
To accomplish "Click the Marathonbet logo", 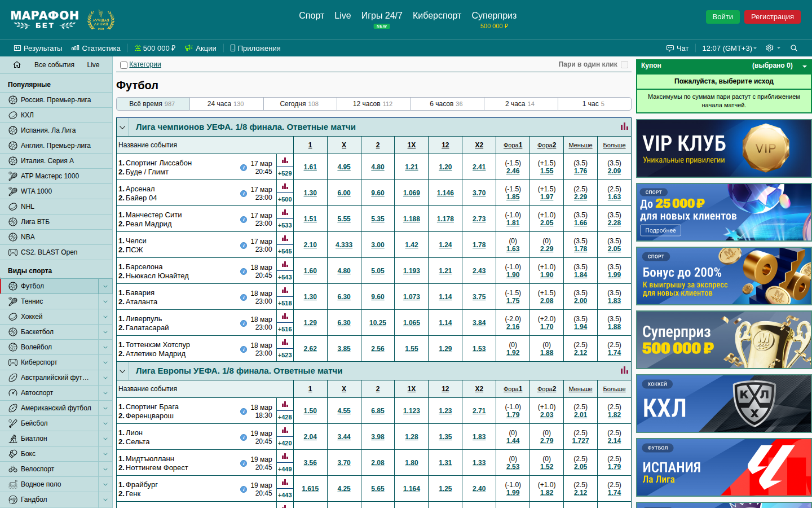I will click(45, 20).
